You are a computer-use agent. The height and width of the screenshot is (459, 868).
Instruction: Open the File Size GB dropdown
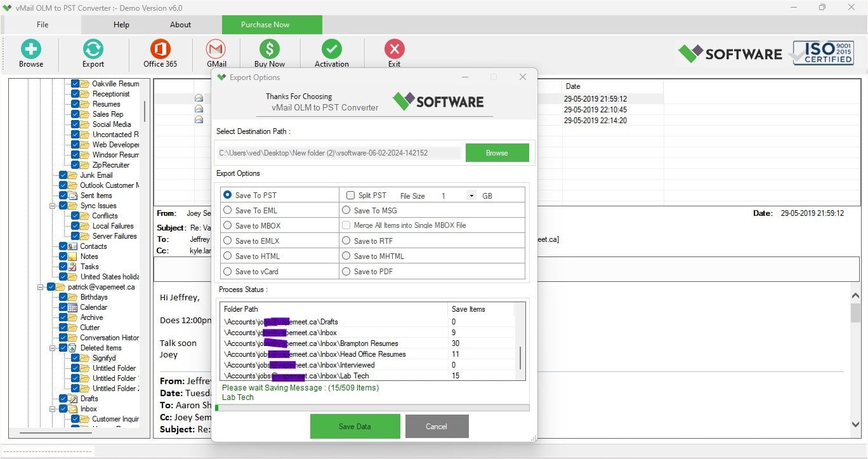pyautogui.click(x=471, y=196)
